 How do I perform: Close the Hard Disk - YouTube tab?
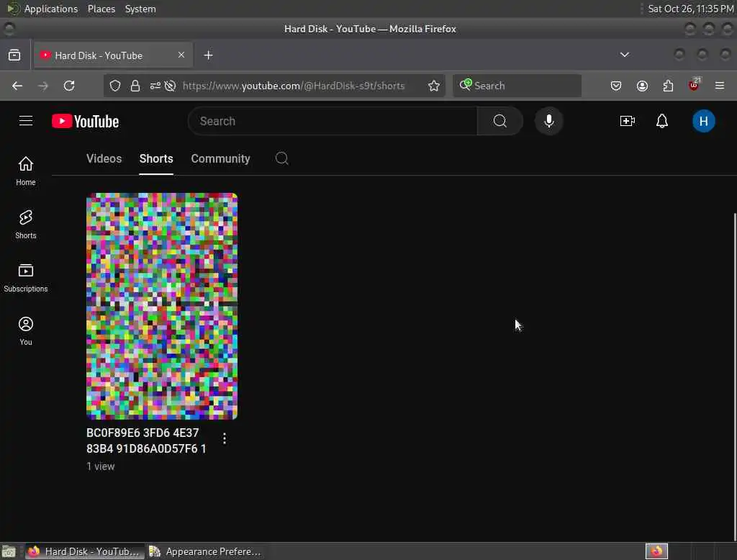(x=181, y=55)
